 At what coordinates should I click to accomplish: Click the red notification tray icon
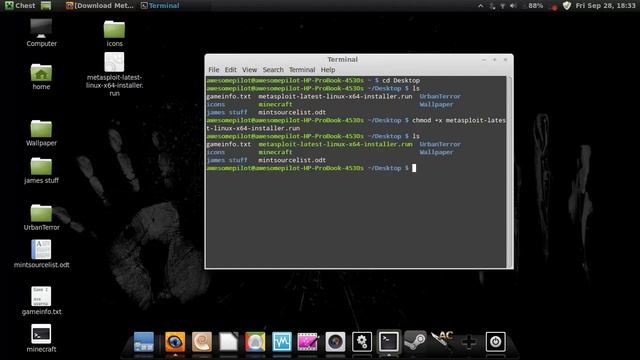554,7
